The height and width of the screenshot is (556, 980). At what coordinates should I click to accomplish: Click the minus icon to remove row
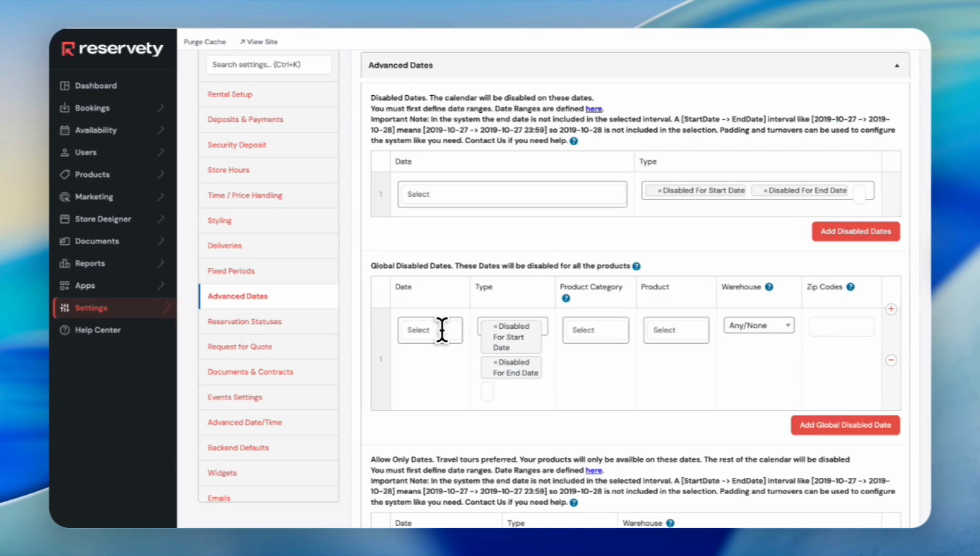[891, 360]
